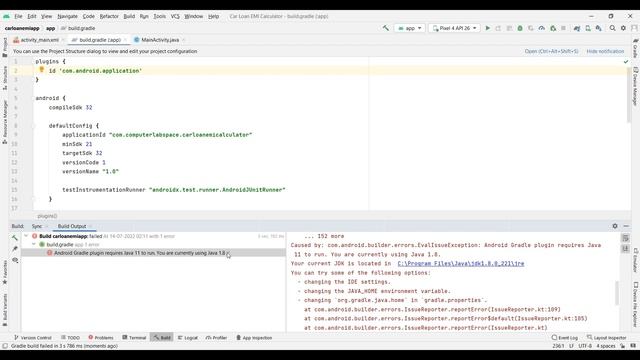Open the File menu

[x=18, y=16]
